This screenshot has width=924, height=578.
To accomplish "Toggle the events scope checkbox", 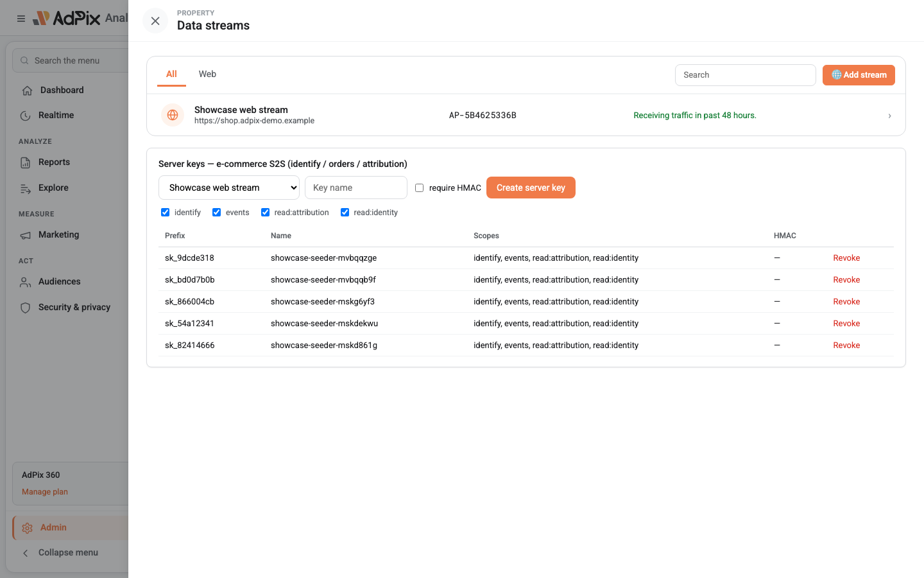I will [x=217, y=213].
